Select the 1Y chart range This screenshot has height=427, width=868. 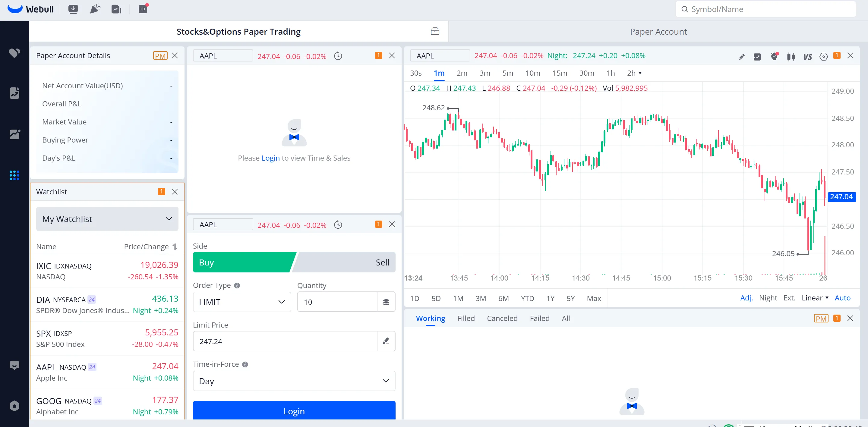[x=550, y=298]
